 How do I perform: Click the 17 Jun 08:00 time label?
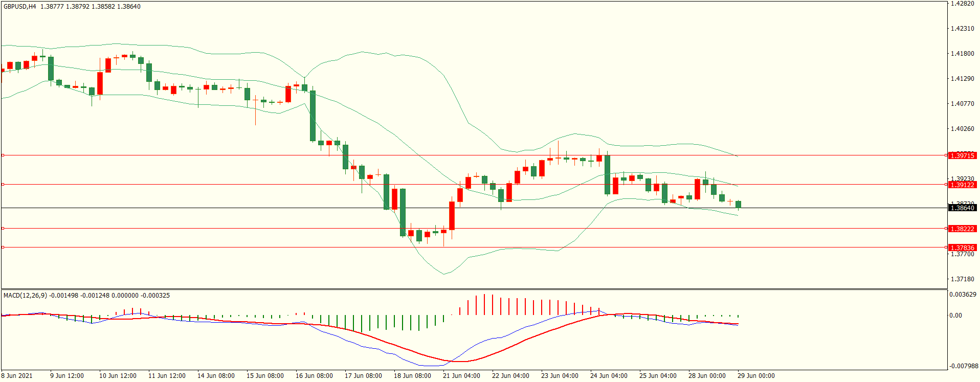coord(363,376)
